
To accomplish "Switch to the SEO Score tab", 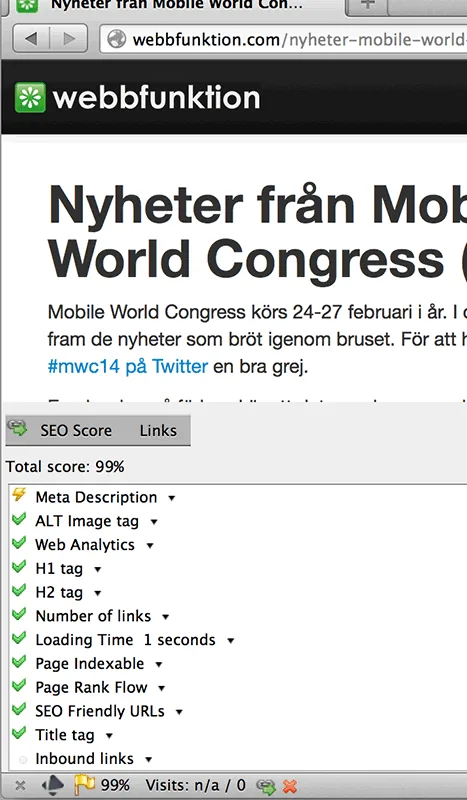I will click(x=76, y=431).
